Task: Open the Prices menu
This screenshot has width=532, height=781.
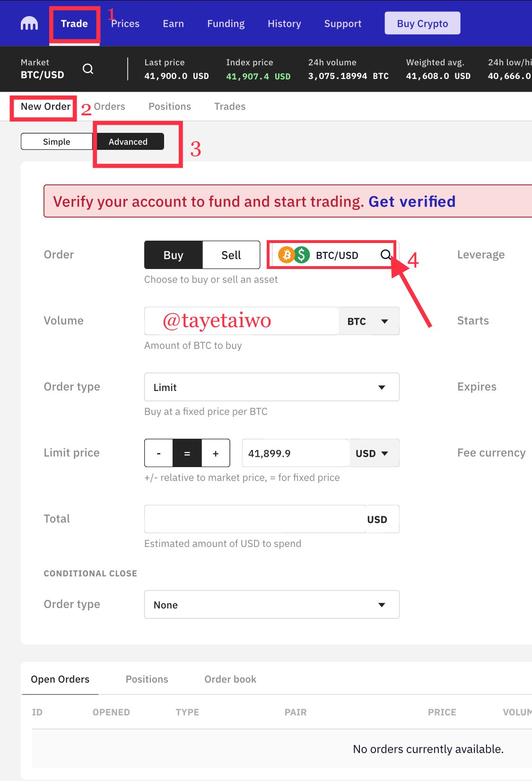Action: click(125, 24)
